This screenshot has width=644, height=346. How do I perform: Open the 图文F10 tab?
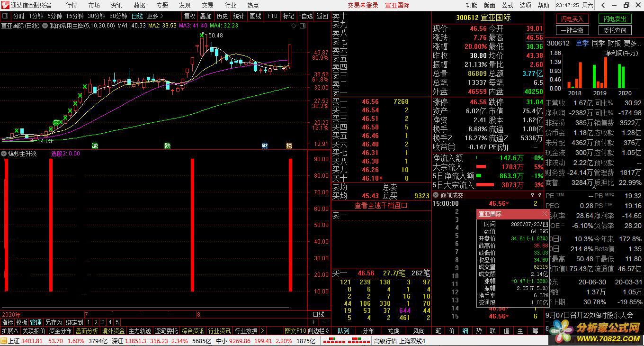pos(295,331)
